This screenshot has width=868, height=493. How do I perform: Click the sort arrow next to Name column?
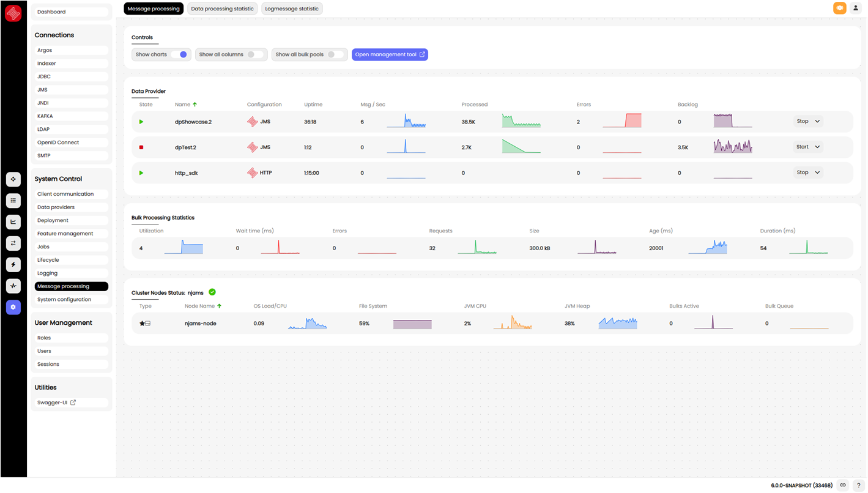coord(195,105)
